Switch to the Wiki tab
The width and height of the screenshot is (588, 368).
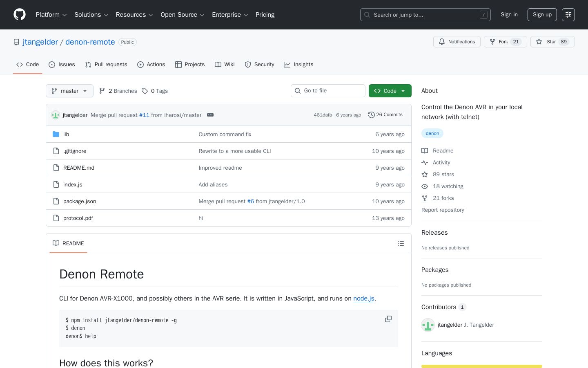pos(225,65)
